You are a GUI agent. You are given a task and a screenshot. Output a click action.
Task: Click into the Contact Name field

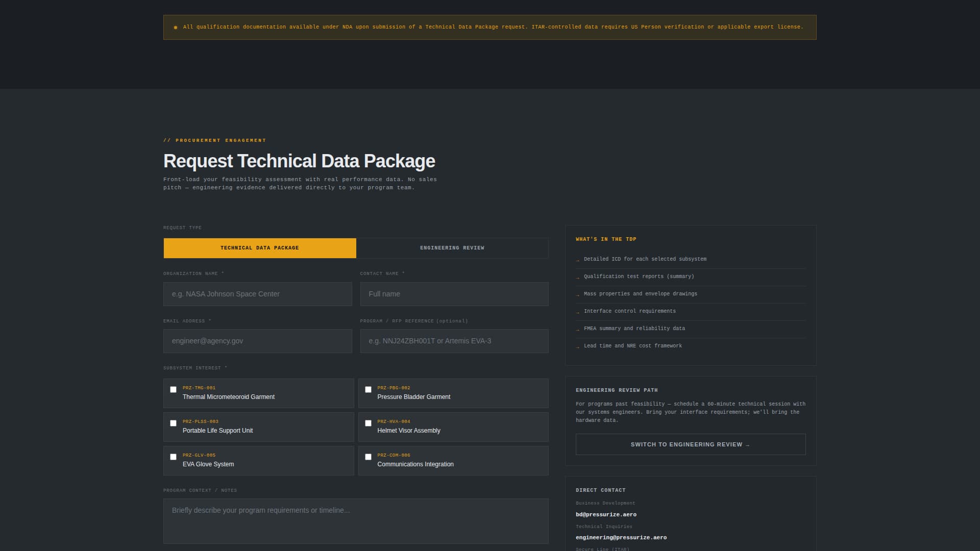pos(454,294)
